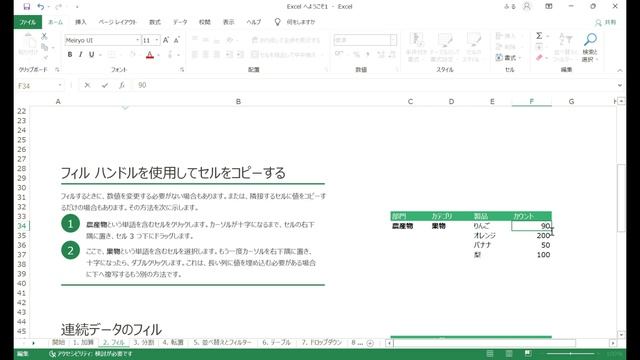Click the Share (共有) button
This screenshot has height=360, width=640.
coord(606,22)
